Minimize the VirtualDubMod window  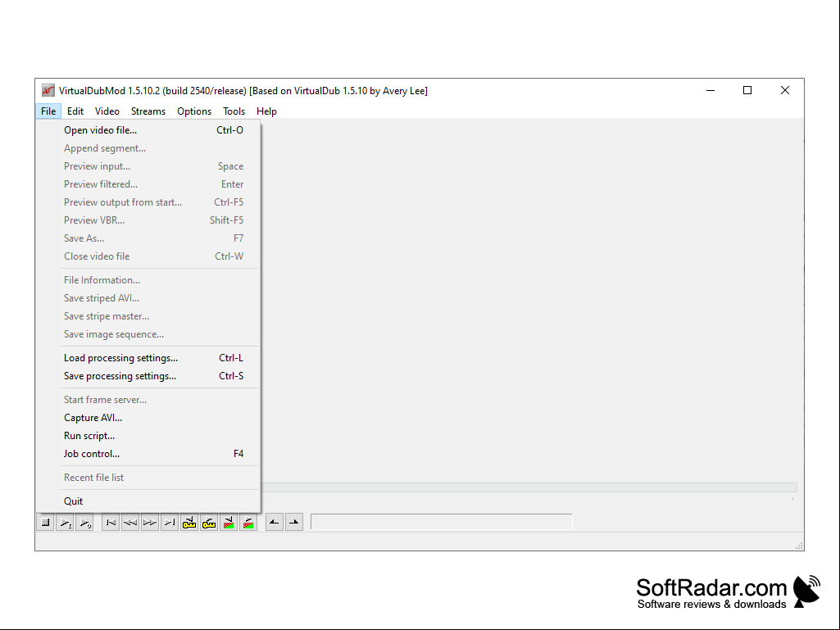point(711,91)
